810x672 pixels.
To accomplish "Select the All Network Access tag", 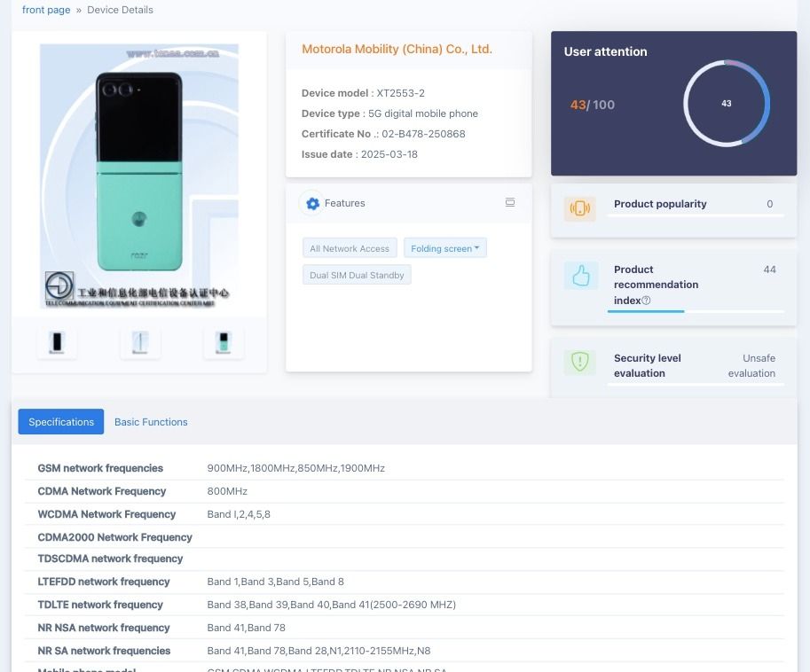I will tap(350, 248).
